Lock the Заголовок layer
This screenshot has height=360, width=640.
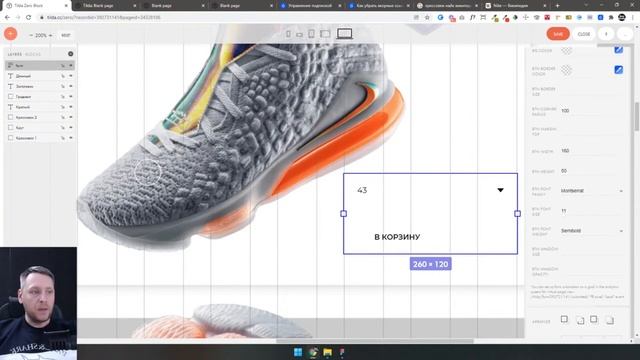pyautogui.click(x=63, y=86)
